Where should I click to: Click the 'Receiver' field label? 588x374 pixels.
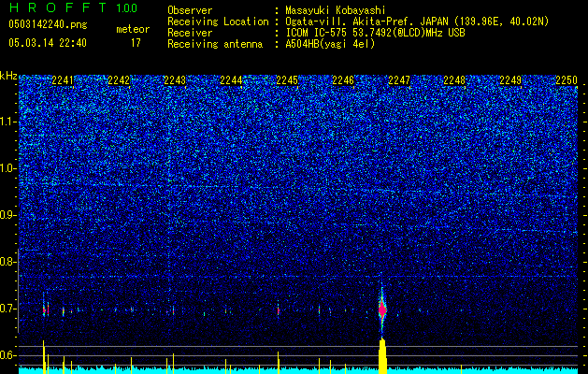(190, 33)
